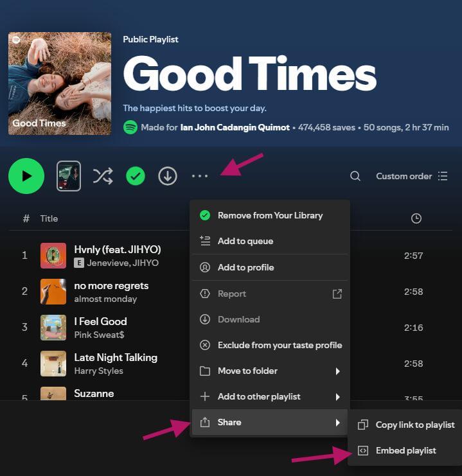Viewport: 462px width, 476px height.
Task: Click Add to other playlist arrow chevron
Action: 338,396
